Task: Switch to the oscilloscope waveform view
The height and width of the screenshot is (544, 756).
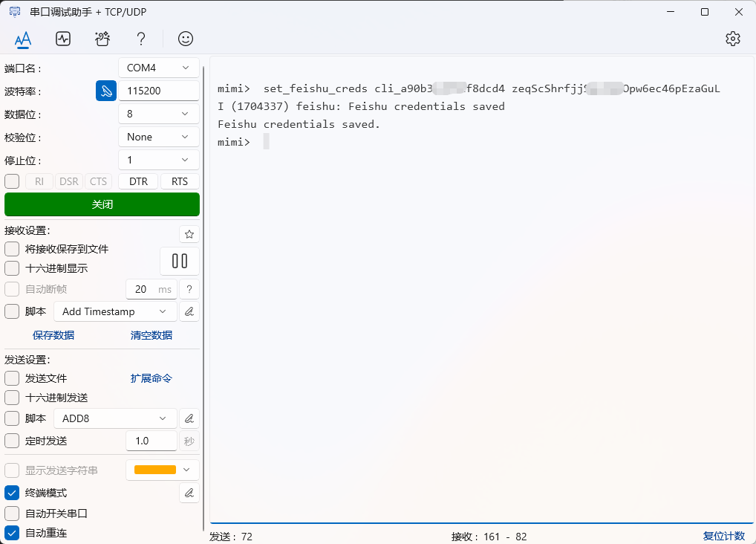Action: 63,39
